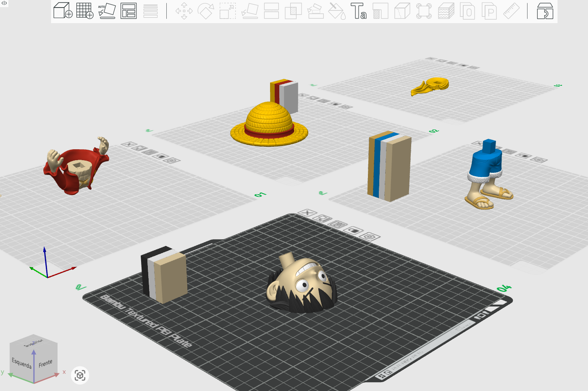Open plate settings gear on dark plate

369,236
